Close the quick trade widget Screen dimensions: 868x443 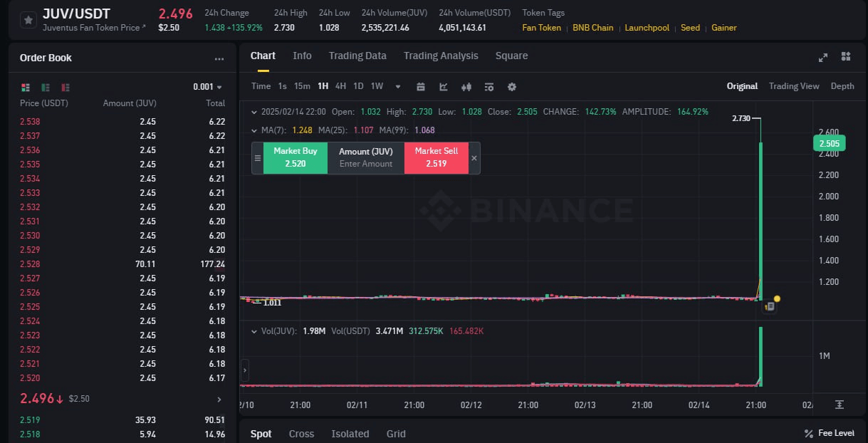[475, 158]
